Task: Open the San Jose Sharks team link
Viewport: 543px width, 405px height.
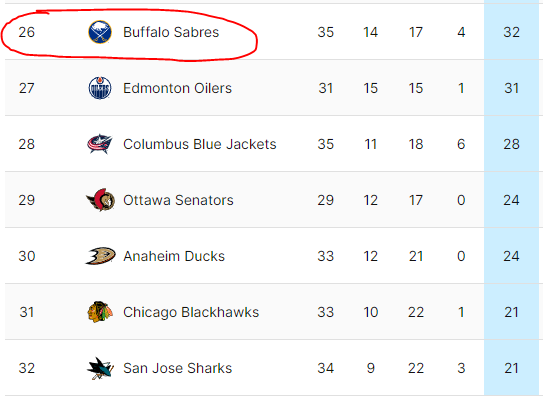Action: pyautogui.click(x=178, y=368)
